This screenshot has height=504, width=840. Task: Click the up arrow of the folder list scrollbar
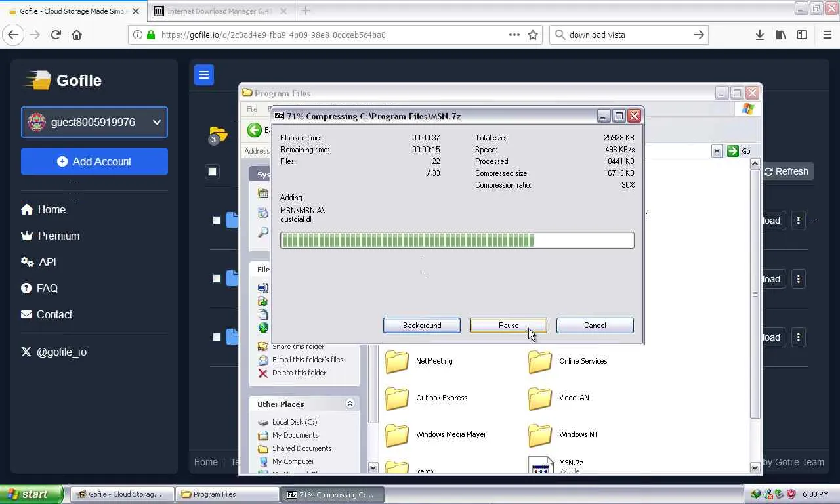tap(755, 164)
